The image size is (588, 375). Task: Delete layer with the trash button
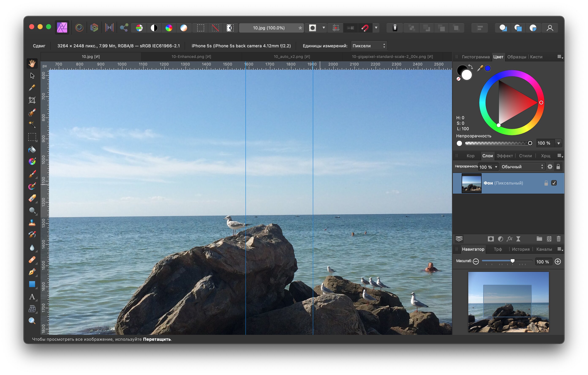pyautogui.click(x=558, y=239)
